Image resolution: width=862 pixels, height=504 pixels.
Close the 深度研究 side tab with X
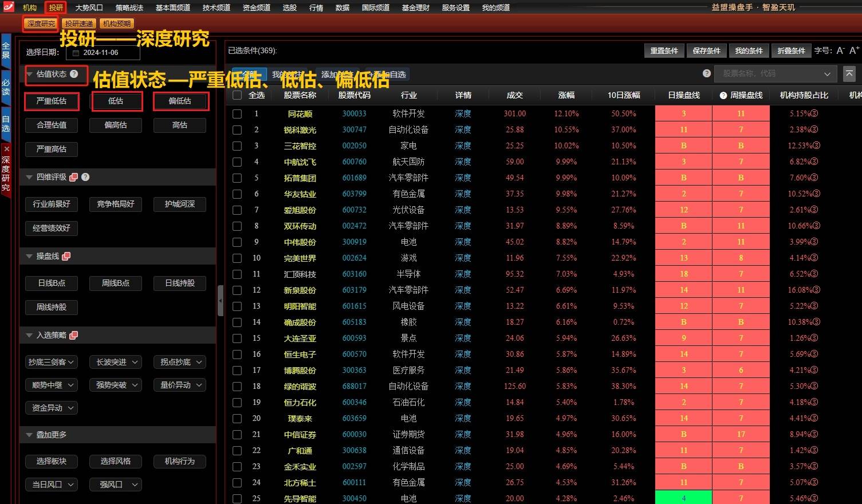click(x=6, y=149)
